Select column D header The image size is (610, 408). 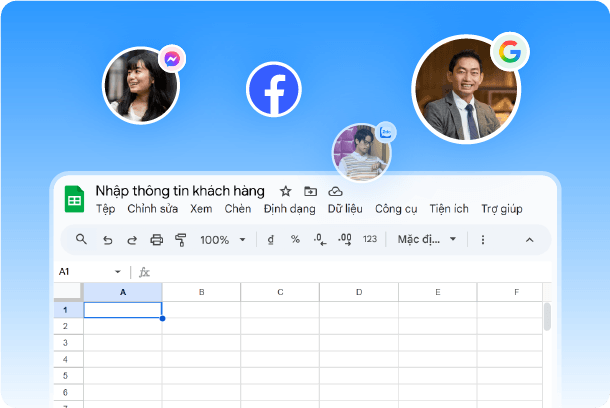pyautogui.click(x=359, y=292)
